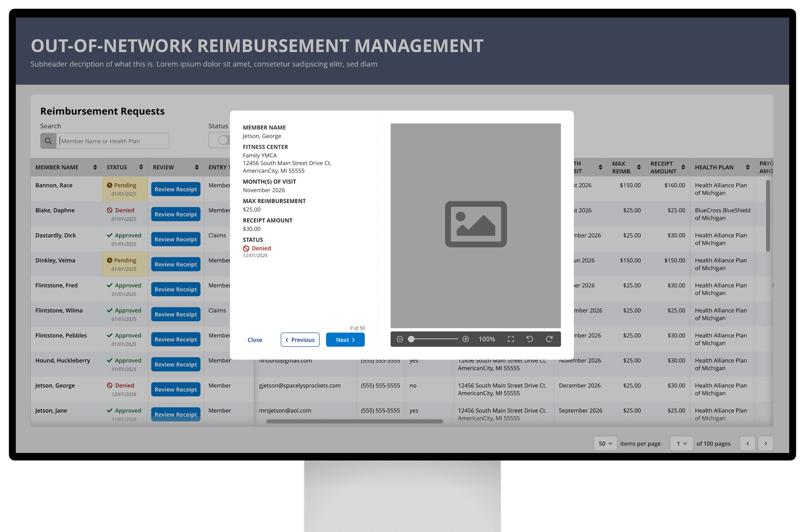Go to next page arrow in pagination

(x=765, y=443)
